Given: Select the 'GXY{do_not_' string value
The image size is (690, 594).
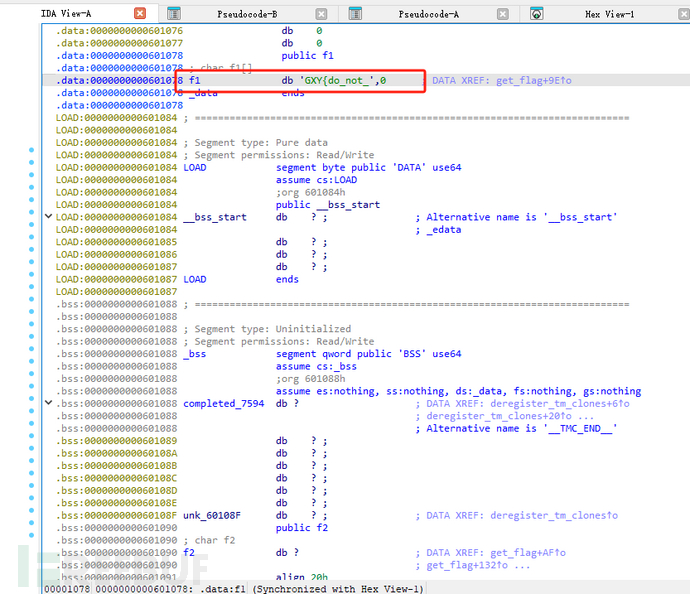Looking at the screenshot, I should pos(337,80).
